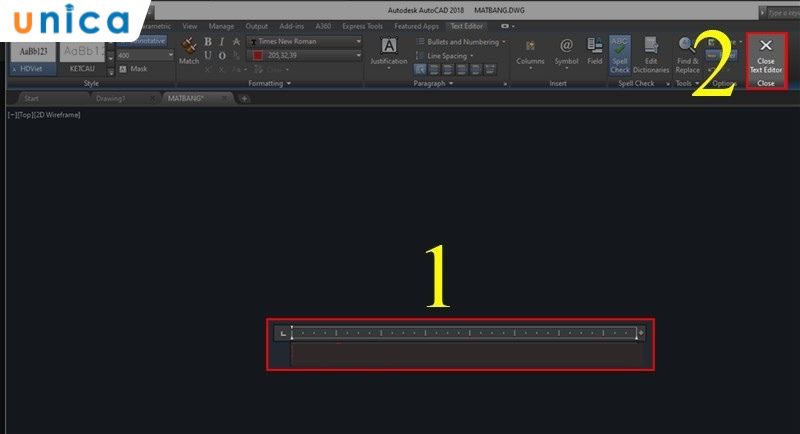Expand the Formatting panel
Image resolution: width=800 pixels, height=434 pixels.
269,83
